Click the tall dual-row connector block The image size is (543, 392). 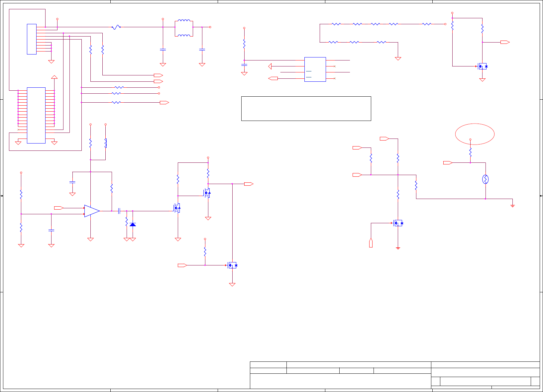click(36, 115)
